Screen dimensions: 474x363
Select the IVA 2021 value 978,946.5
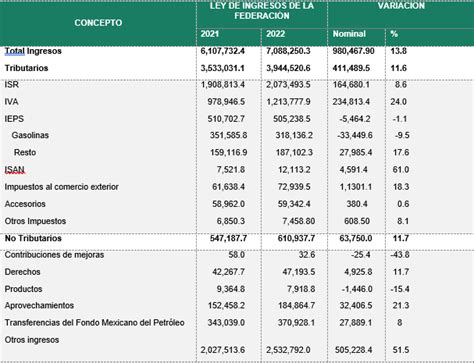tap(226, 102)
